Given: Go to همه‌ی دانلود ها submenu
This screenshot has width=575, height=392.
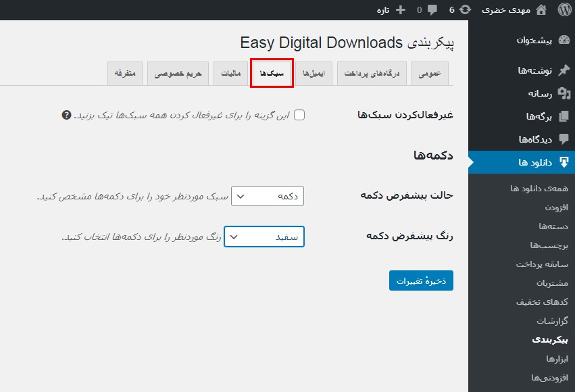Looking at the screenshot, I should pyautogui.click(x=539, y=189).
